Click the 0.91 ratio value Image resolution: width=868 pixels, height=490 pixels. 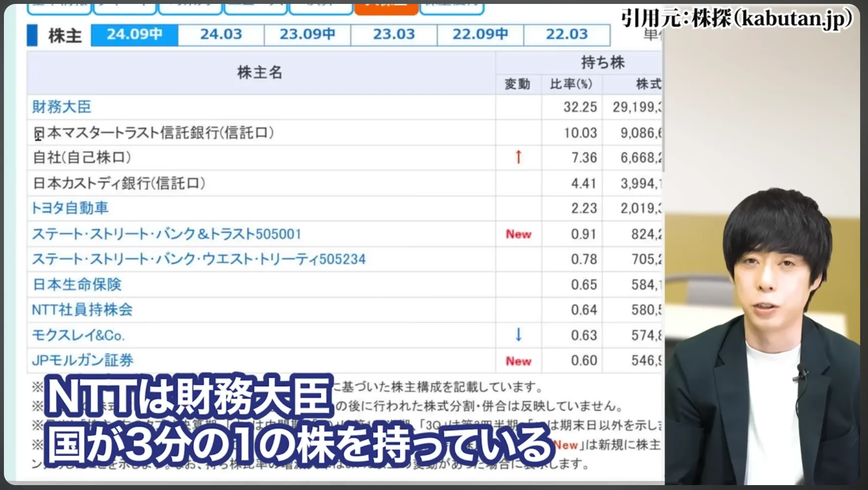click(x=584, y=234)
